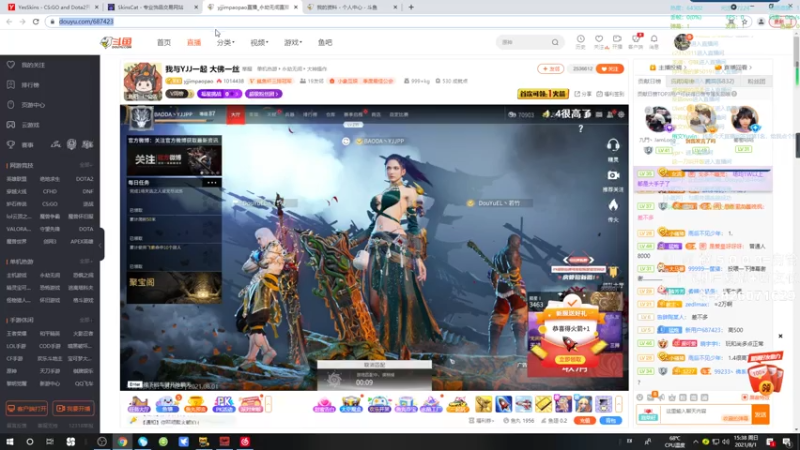The width and height of the screenshot is (800, 450).
Task: Expand the gift list arrow at right
Action: point(618,404)
